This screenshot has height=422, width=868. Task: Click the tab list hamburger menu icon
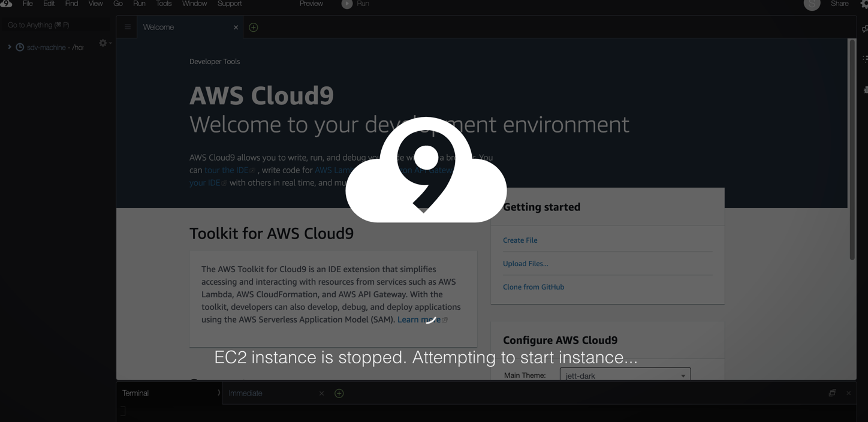[127, 27]
